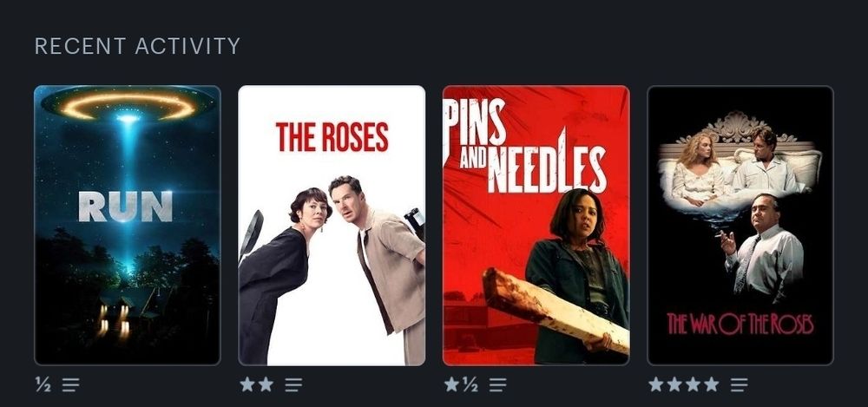Click fourth star under The War of the Roses
This screenshot has width=868, height=407.
point(712,384)
